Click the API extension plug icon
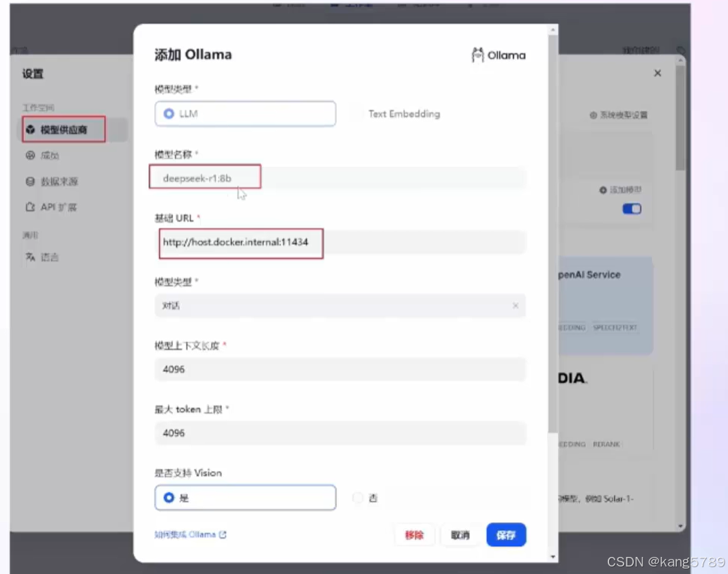 pos(30,207)
